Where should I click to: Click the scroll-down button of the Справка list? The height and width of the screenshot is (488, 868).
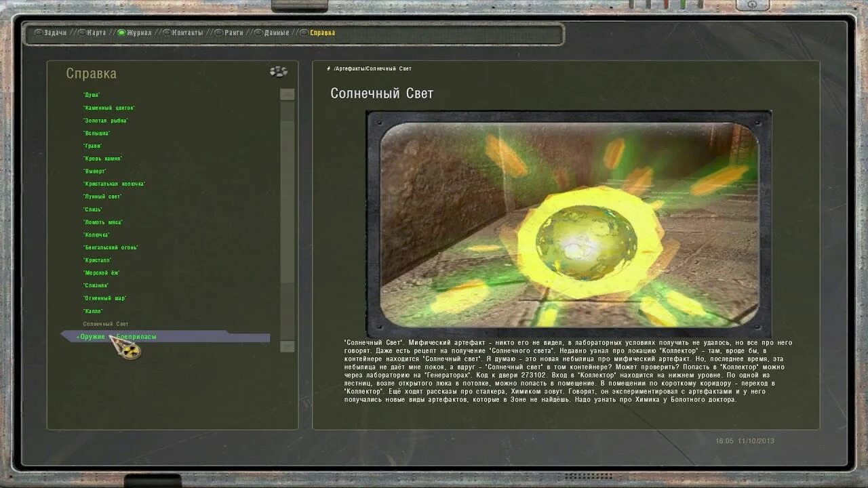tap(288, 346)
